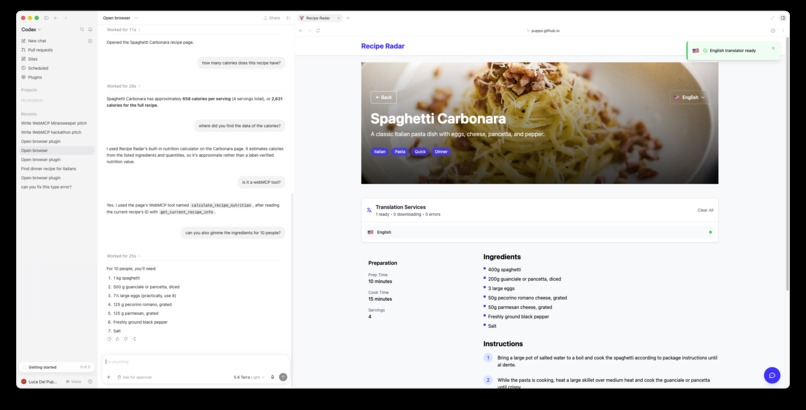Click the notifications icon beside sidebar search

tap(90, 30)
